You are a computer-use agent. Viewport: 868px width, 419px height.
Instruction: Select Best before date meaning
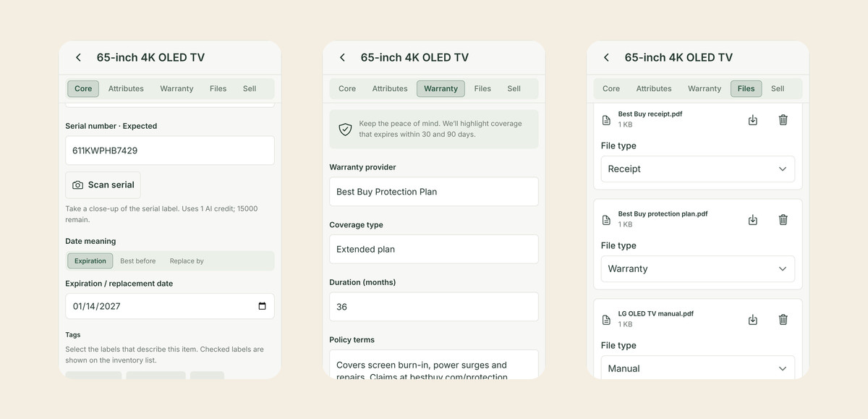point(137,261)
